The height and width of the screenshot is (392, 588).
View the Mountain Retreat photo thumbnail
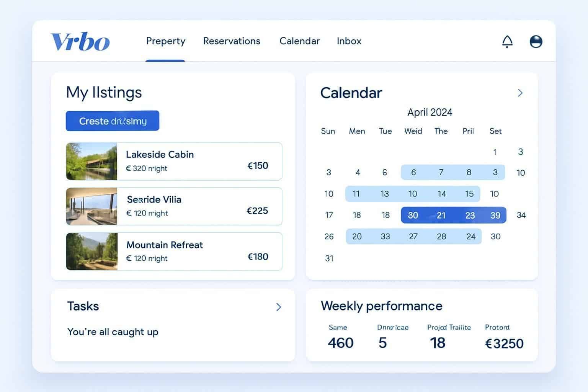tap(92, 251)
